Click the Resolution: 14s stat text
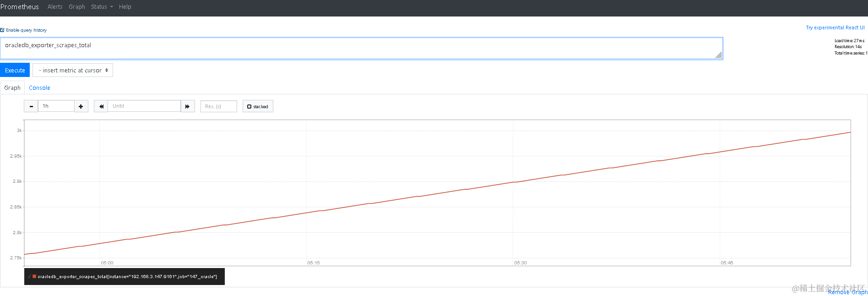Viewport: 868px width, 296px height. coord(848,47)
